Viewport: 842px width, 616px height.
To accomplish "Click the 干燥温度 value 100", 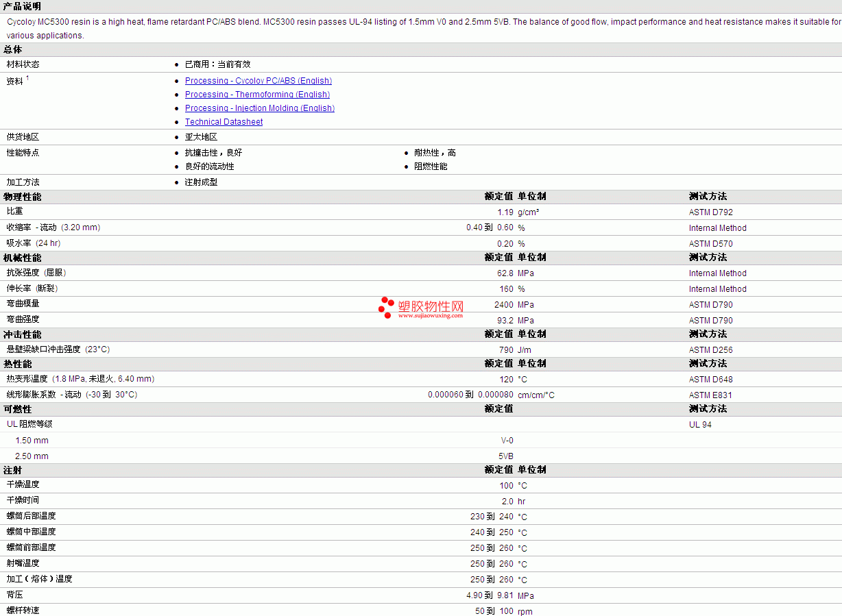I will point(506,486).
